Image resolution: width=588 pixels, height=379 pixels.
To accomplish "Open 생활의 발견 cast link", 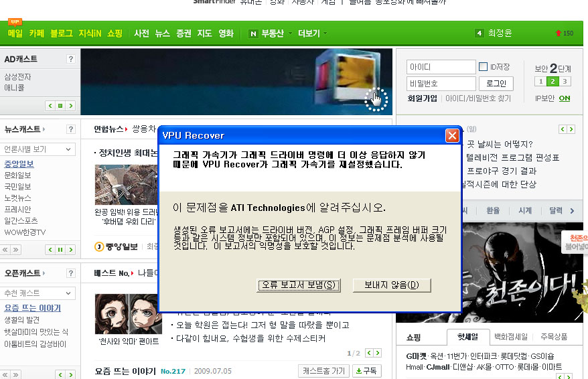I will click(21, 320).
